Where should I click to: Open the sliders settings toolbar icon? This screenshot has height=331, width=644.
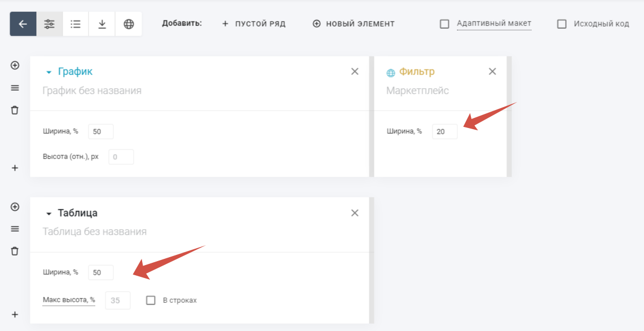coord(50,24)
